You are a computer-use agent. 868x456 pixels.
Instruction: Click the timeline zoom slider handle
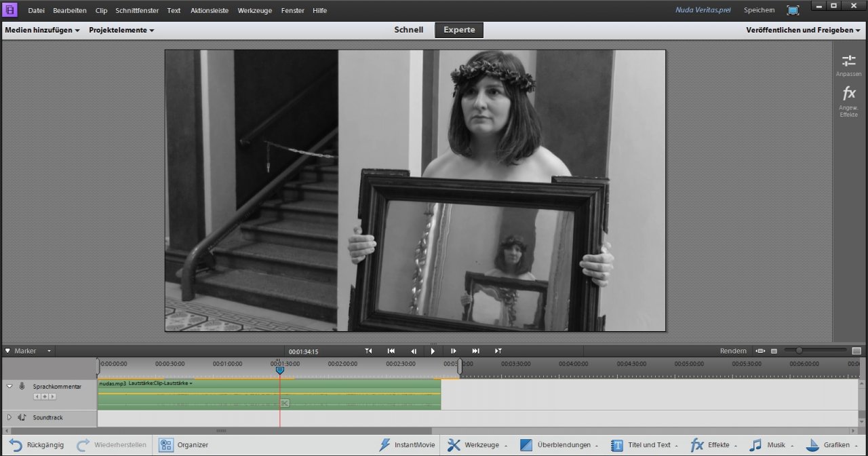coord(799,351)
